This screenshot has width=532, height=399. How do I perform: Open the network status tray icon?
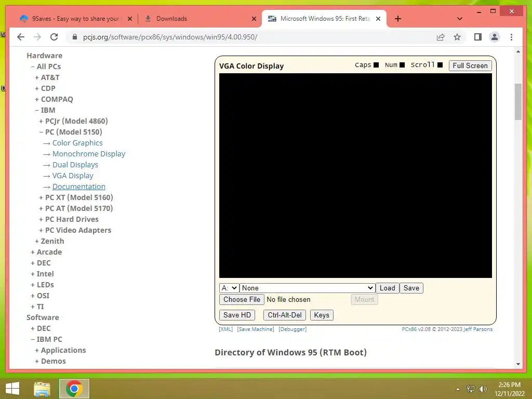click(470, 389)
